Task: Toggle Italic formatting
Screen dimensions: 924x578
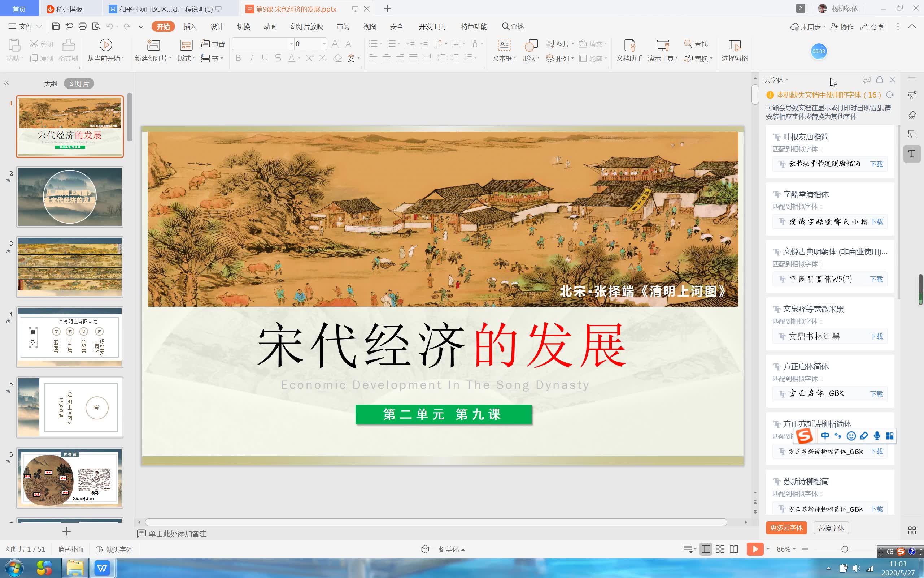Action: (251, 58)
